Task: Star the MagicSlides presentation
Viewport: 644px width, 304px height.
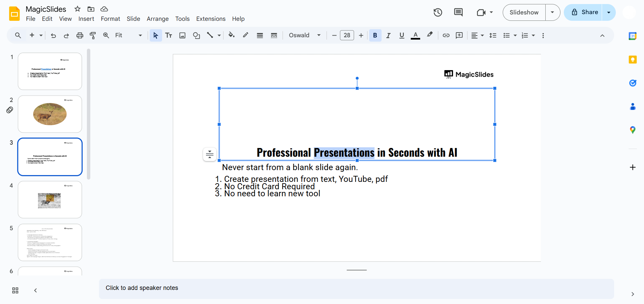Action: click(78, 9)
